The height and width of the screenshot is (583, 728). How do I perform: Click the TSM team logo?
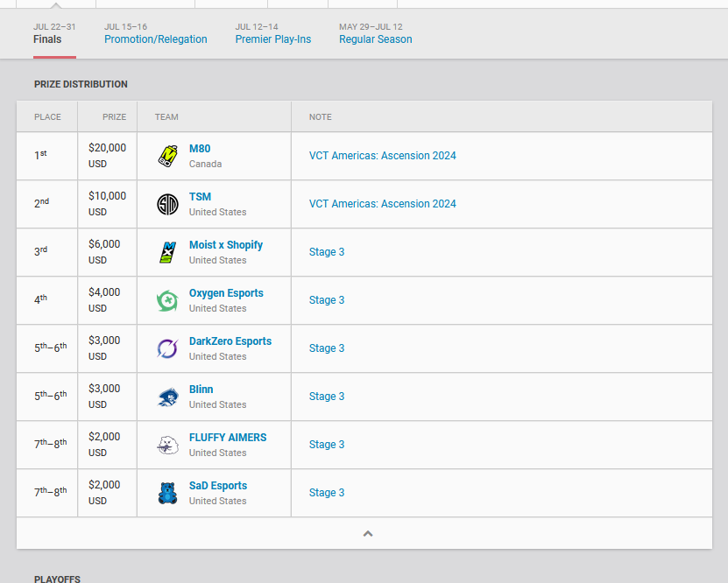167,204
